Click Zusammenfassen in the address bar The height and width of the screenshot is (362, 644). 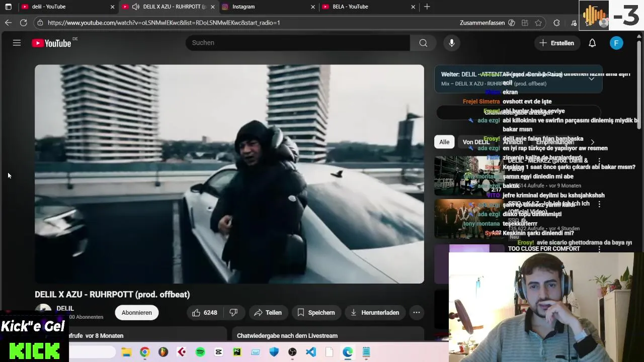click(x=482, y=23)
